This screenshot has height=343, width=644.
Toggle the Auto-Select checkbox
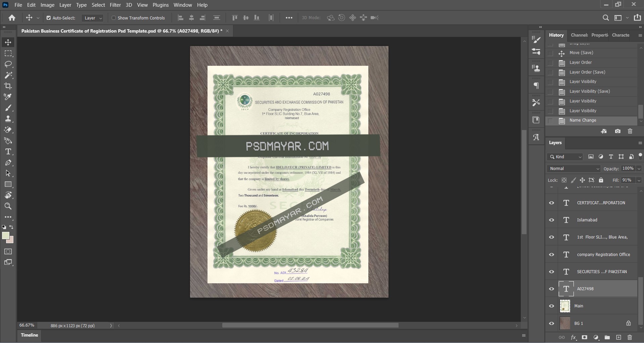coord(49,18)
